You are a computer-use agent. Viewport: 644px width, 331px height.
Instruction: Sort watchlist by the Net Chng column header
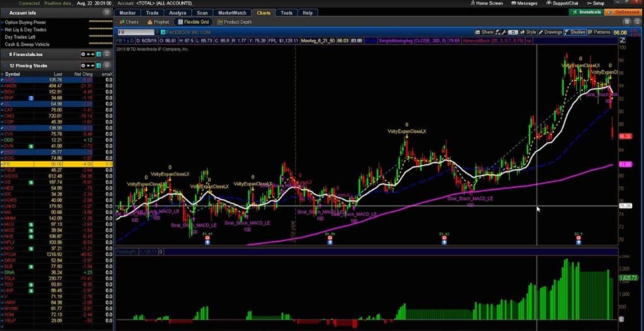point(84,74)
